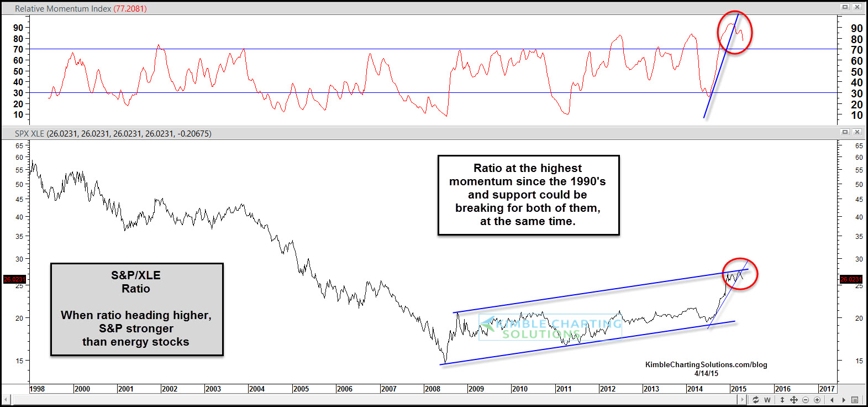Maximize the SPX XLE price pane
This screenshot has width=868, height=407.
pos(845,132)
